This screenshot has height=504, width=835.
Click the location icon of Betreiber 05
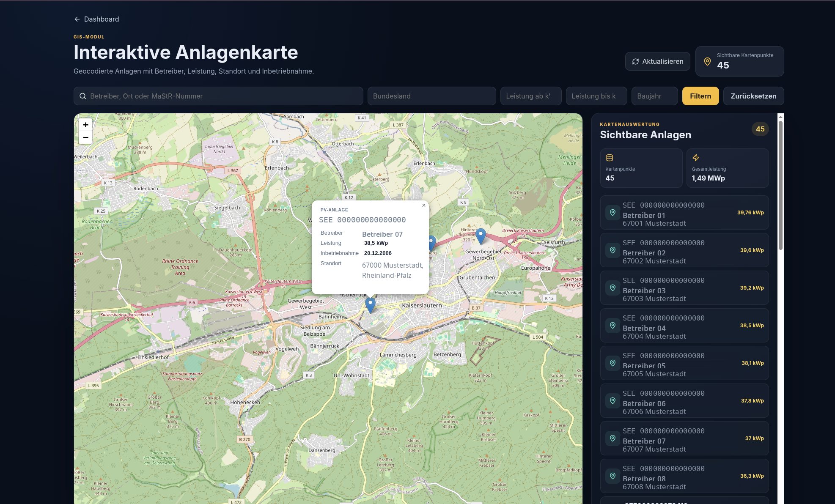[x=613, y=363]
